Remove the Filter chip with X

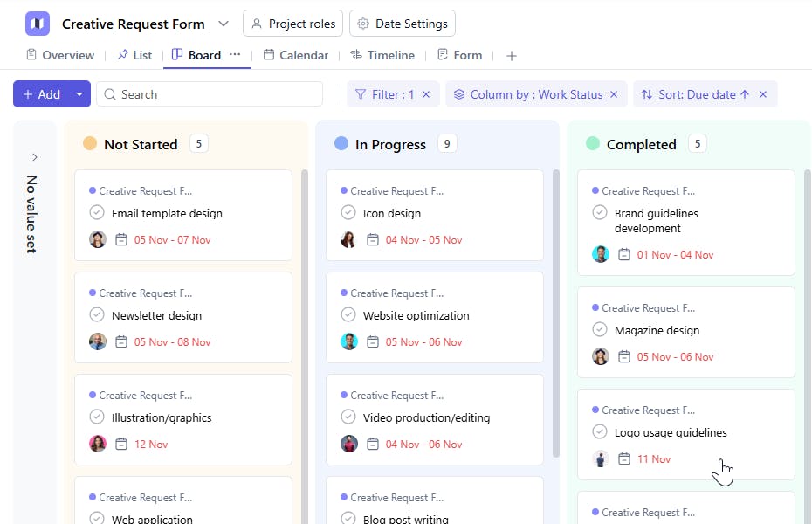pyautogui.click(x=426, y=94)
